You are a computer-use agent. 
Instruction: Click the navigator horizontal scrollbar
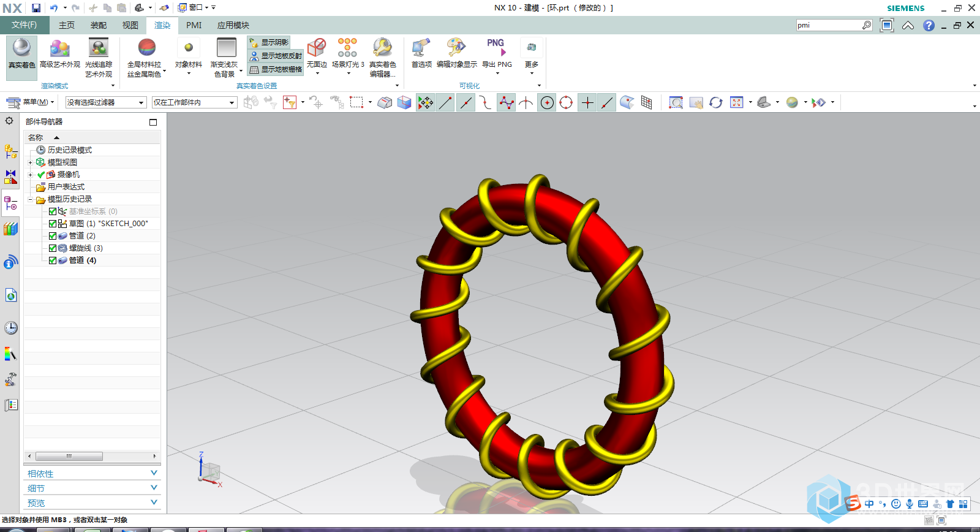click(69, 456)
